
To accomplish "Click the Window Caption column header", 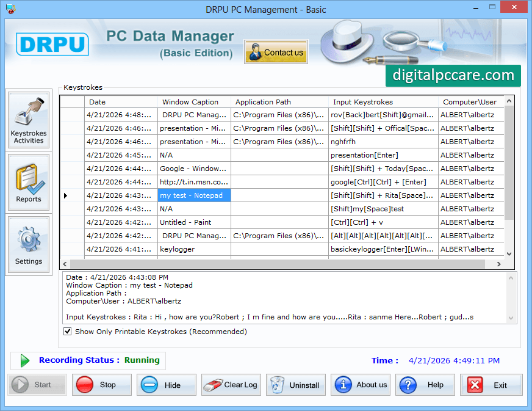I will click(x=194, y=102).
